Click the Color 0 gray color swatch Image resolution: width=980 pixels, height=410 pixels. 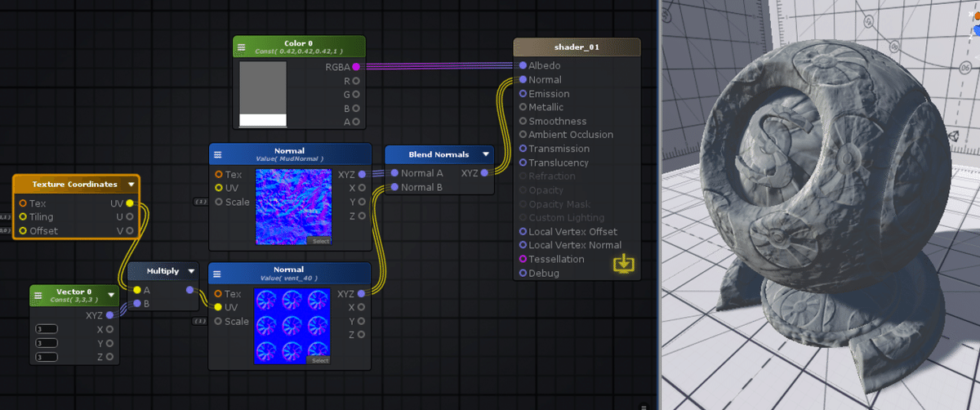(x=263, y=87)
